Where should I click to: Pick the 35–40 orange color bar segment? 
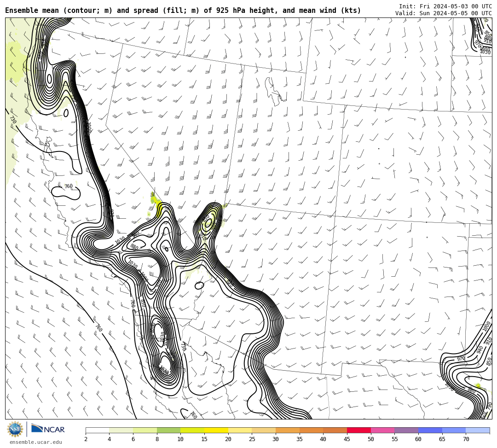(x=311, y=430)
